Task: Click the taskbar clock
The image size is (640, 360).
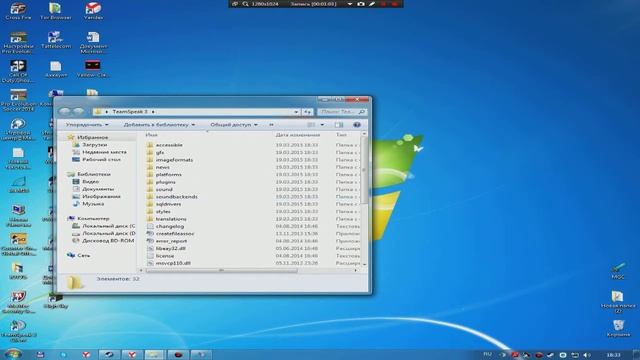Action: pos(613,355)
